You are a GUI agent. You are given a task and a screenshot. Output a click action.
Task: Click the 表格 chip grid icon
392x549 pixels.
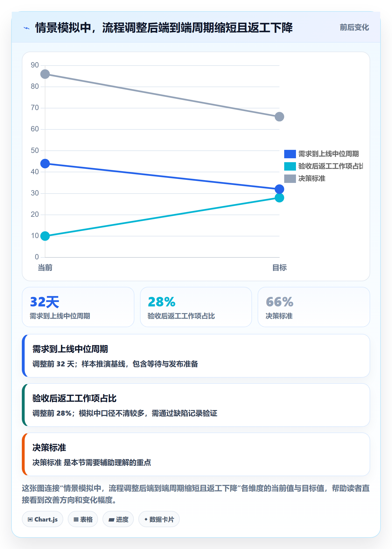coord(76,520)
